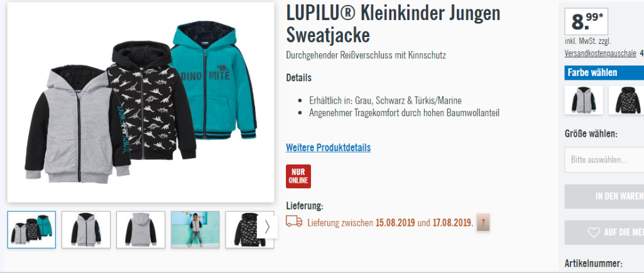This screenshot has width=644, height=273.
Task: Click the main product image
Action: point(141,102)
